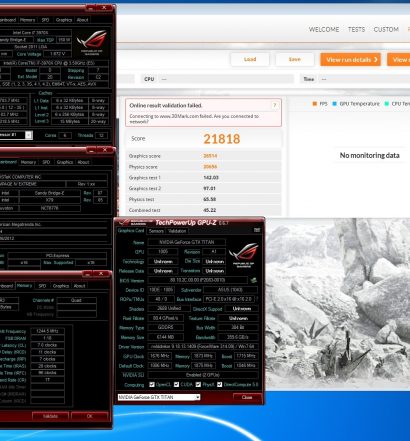Viewport: 410px width, 441px height.
Task: Click the No monitoring data text
Action: (x=369, y=155)
